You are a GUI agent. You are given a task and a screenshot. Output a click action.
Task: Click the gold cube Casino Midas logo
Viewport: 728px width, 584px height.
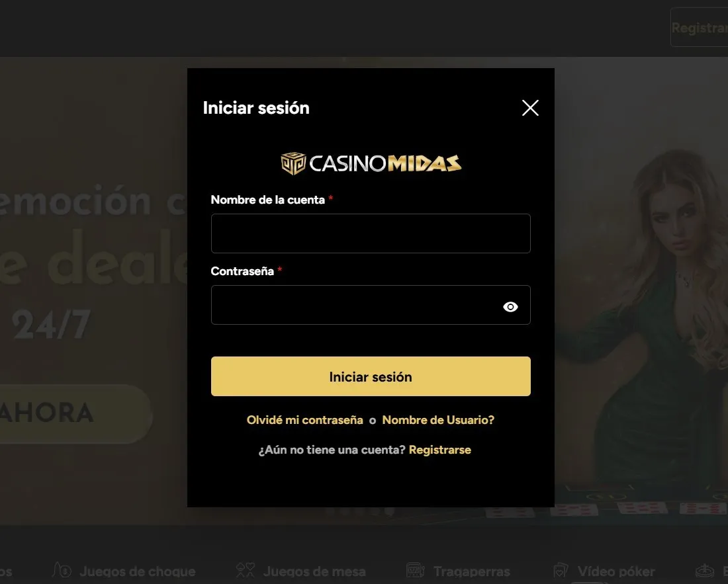(x=293, y=163)
